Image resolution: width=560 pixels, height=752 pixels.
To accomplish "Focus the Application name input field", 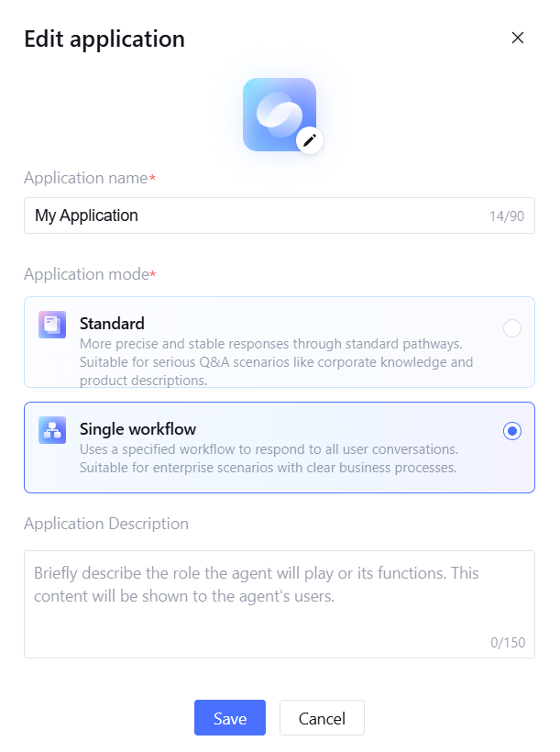I will pyautogui.click(x=257, y=216).
